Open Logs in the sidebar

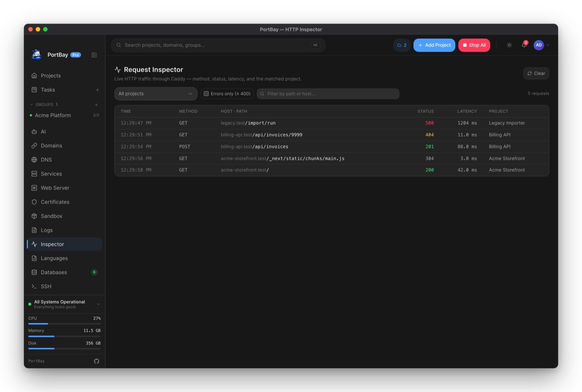coord(65,230)
